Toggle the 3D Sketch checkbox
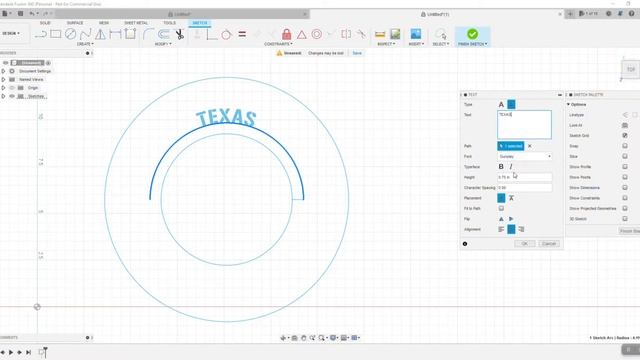The width and height of the screenshot is (640, 360). (625, 219)
